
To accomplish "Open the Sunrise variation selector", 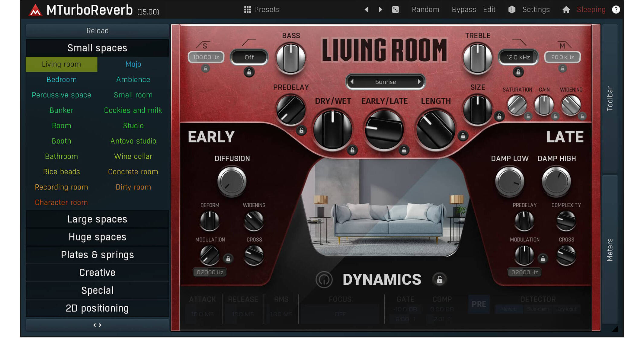I will (x=386, y=82).
